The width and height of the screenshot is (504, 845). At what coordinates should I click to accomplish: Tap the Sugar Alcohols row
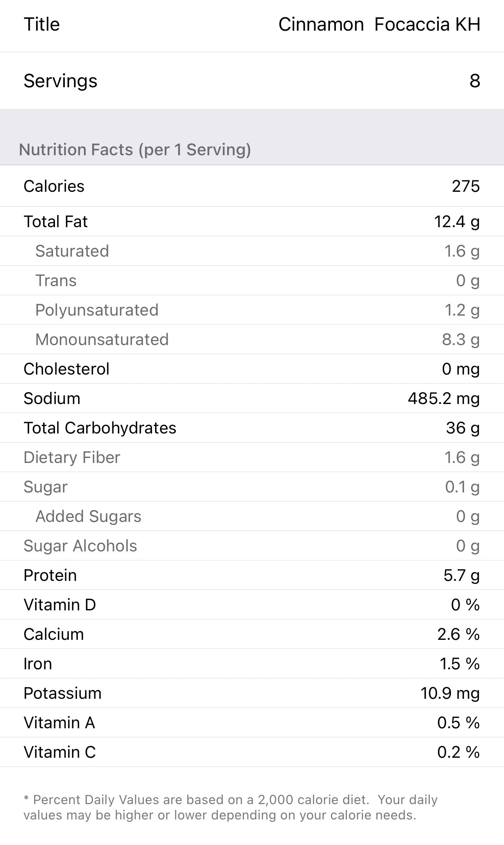tap(251, 546)
